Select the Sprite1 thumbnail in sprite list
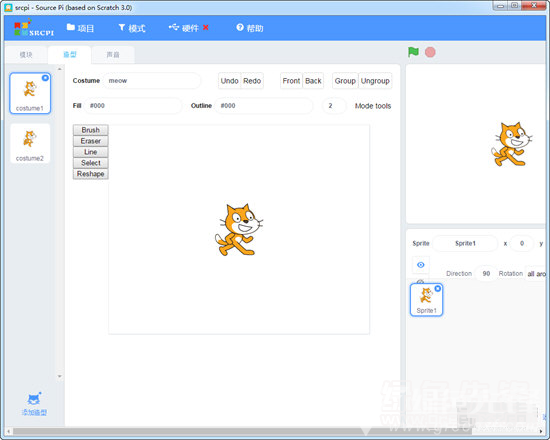 click(426, 300)
